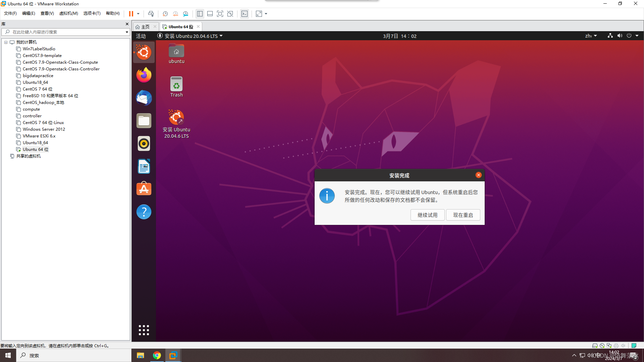Screen dimensions: 644x362
Task: Open Help from the dock
Action: point(144,212)
